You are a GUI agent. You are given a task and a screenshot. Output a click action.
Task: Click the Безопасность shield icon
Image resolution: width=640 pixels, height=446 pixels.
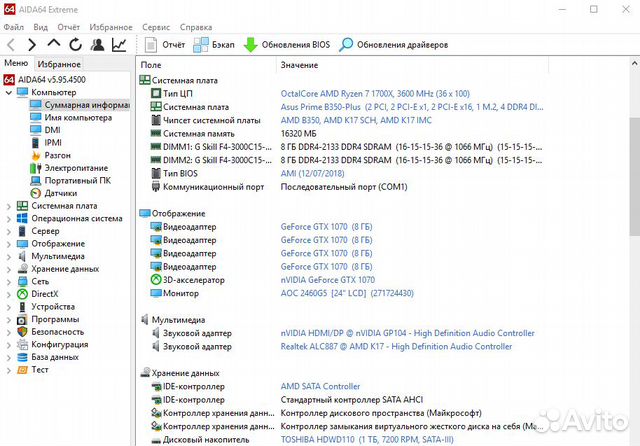[22, 332]
